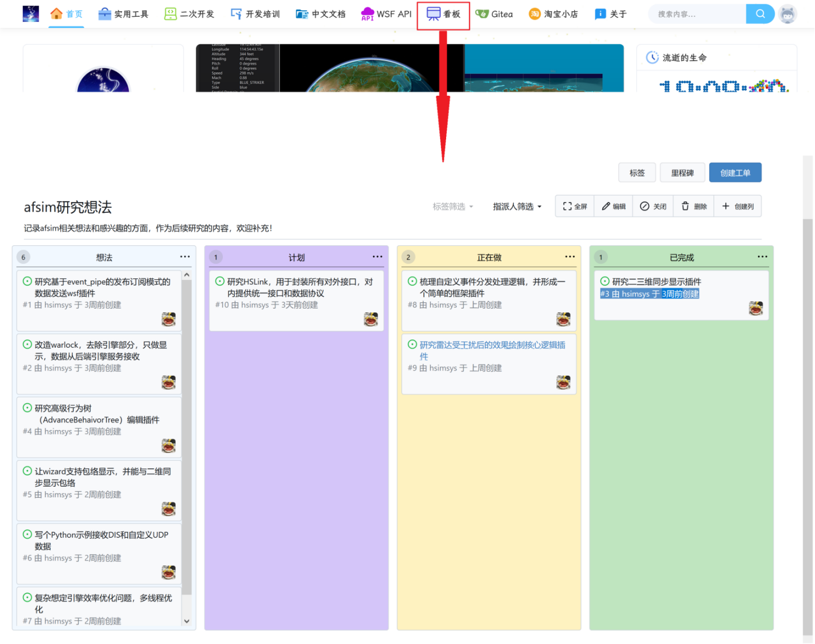
Task: Click the pencil 编辑 board button
Action: [x=613, y=207]
